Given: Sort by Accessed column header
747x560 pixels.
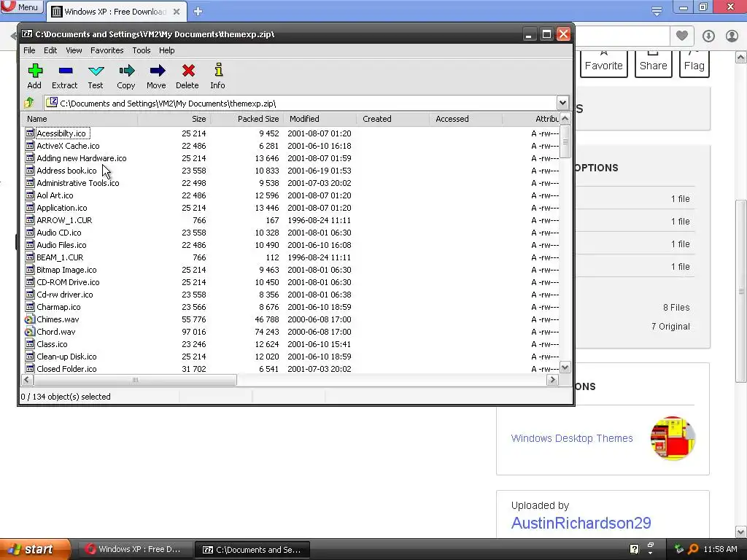Looking at the screenshot, I should (465, 119).
